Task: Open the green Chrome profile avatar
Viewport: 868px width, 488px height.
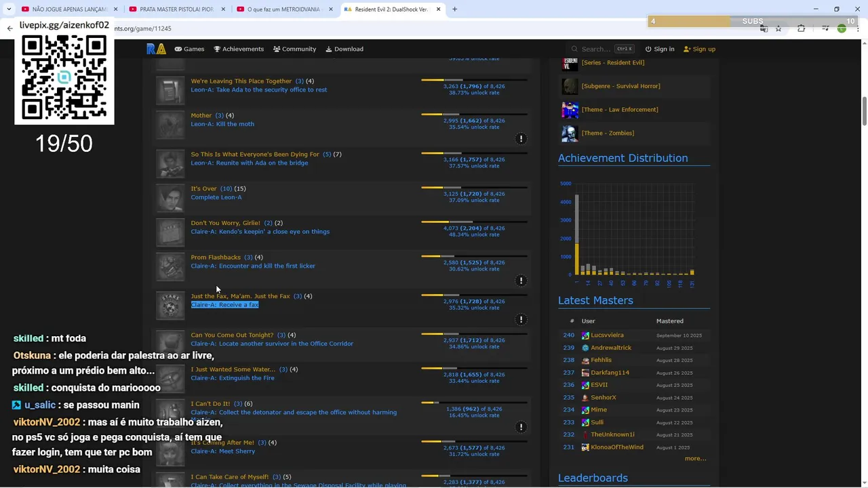Action: tap(842, 28)
